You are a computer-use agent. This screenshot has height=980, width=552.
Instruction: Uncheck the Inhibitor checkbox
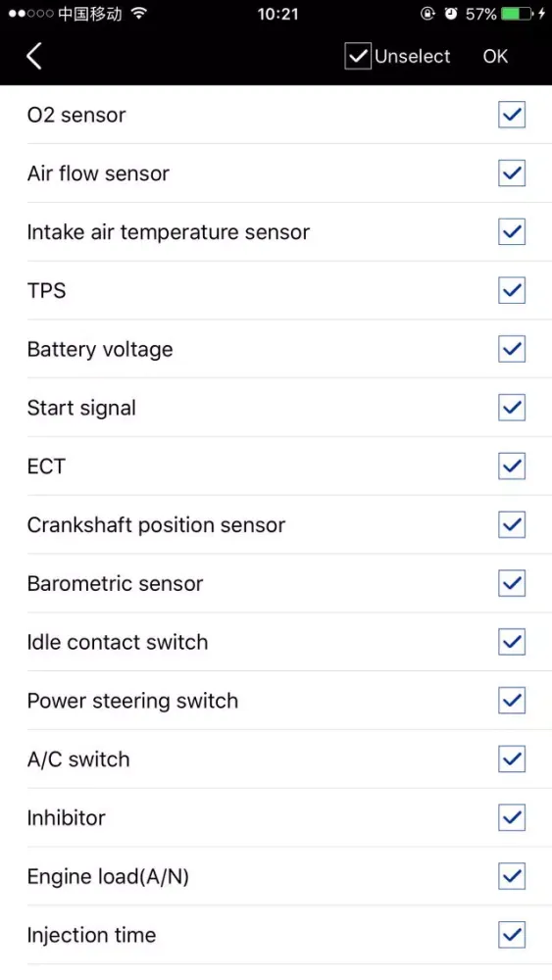point(512,817)
